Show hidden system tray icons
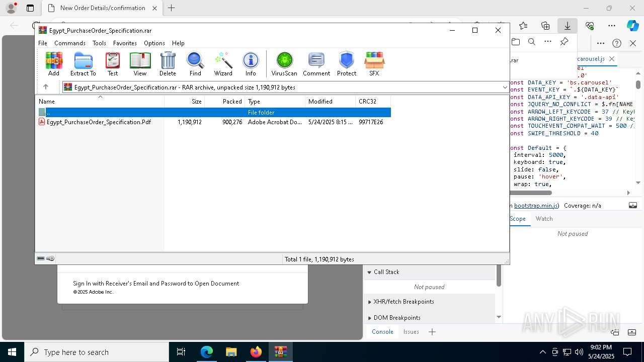The width and height of the screenshot is (644, 362). pos(542,352)
